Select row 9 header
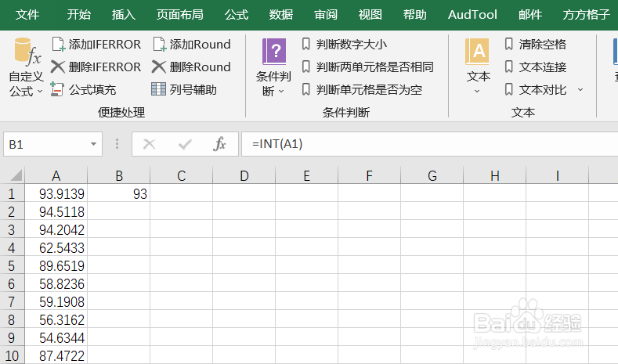618x364 pixels. click(x=12, y=337)
